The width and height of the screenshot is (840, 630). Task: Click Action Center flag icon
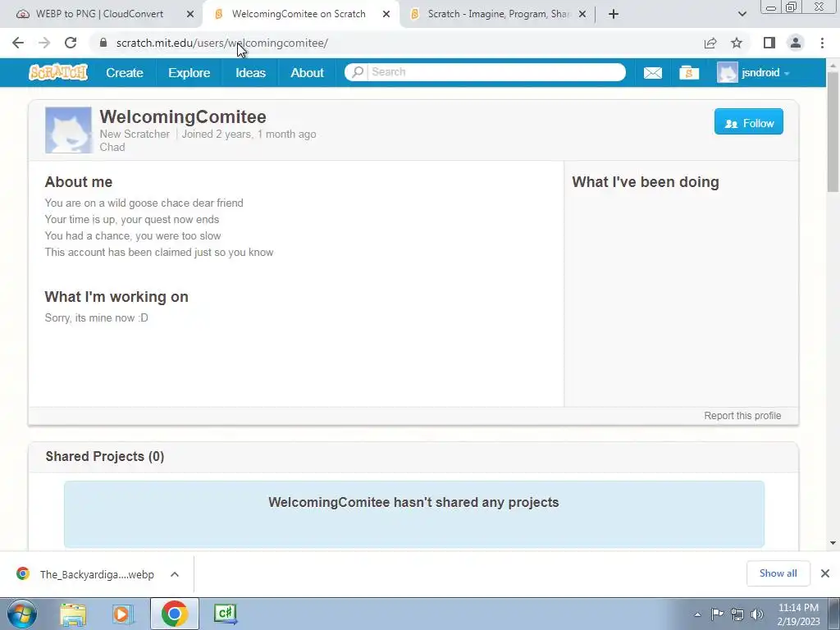[717, 614]
